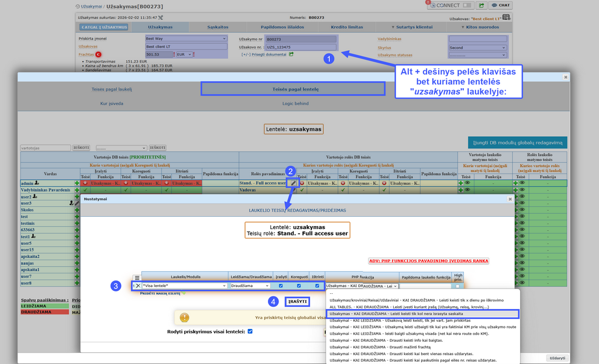
Task: Click red C icon beside Frachtas
Action: click(x=98, y=54)
